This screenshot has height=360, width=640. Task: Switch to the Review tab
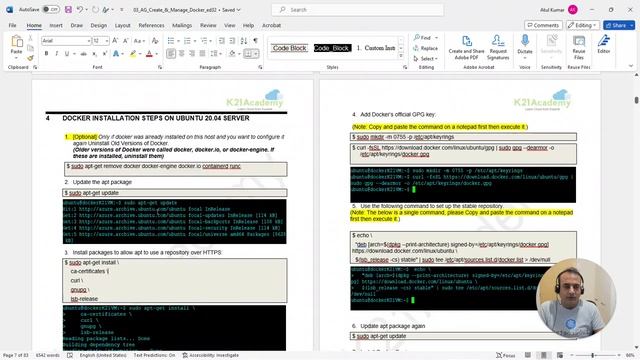(208, 25)
